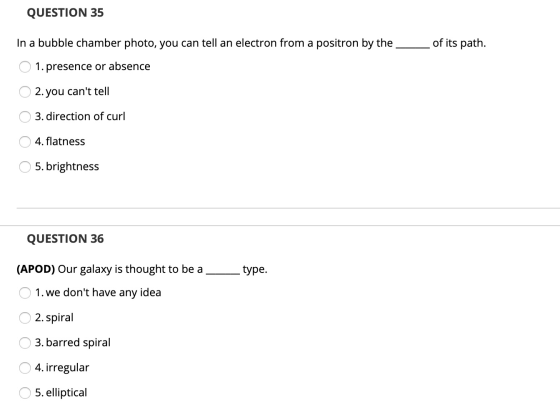
Task: Click the QUESTION 35 heading
Action: pyautogui.click(x=65, y=13)
